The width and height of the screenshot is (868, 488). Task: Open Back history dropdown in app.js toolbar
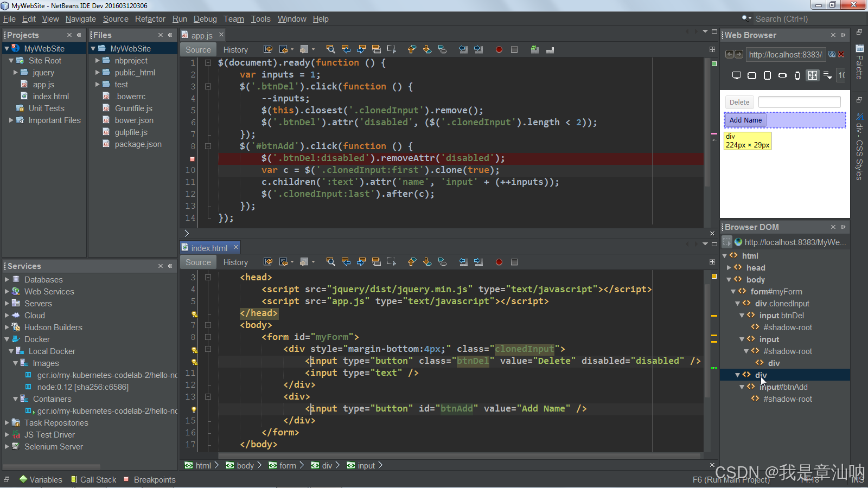292,49
